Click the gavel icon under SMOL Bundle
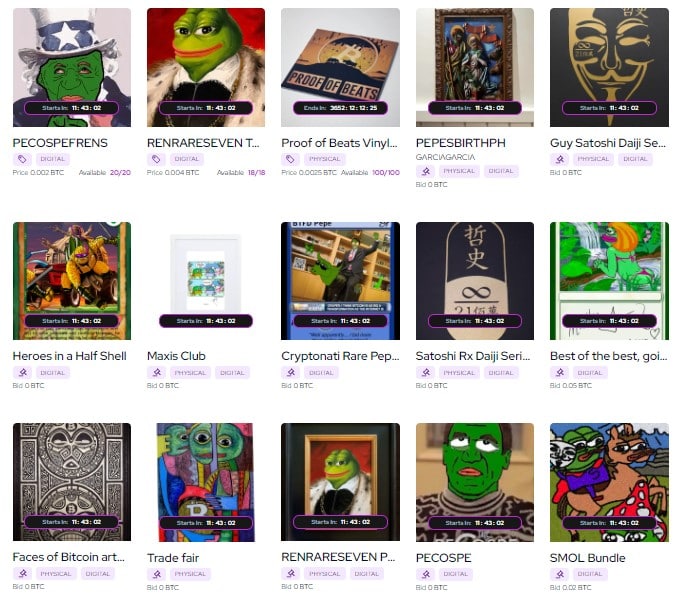Image resolution: width=682 pixels, height=598 pixels. (x=560, y=575)
